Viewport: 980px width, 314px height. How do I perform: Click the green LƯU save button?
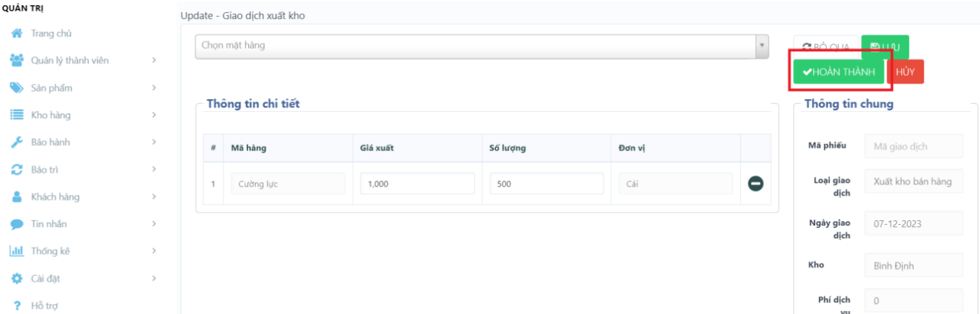point(885,46)
